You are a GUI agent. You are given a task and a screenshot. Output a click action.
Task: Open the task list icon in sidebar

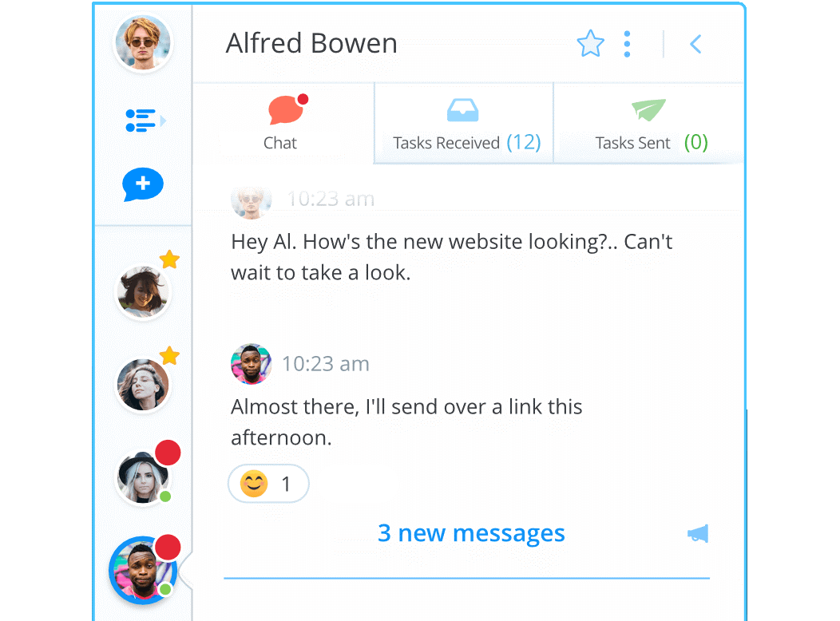click(x=145, y=121)
